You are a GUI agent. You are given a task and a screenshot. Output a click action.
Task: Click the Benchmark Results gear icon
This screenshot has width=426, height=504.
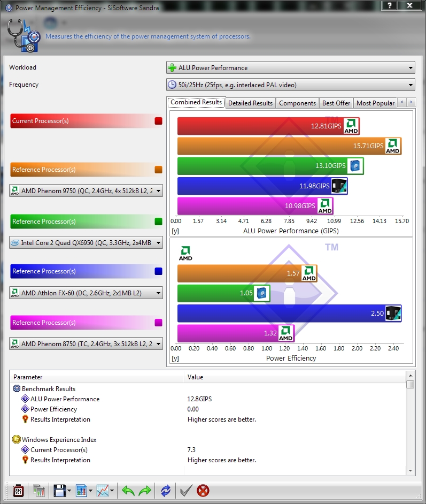(17, 388)
